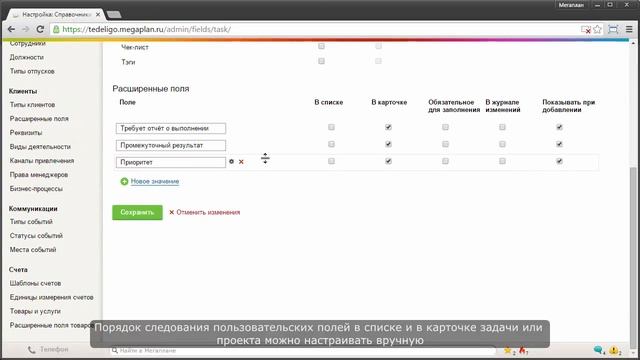The image size is (640, 360).
Task: Click the browser address bar URL
Action: coord(147,29)
